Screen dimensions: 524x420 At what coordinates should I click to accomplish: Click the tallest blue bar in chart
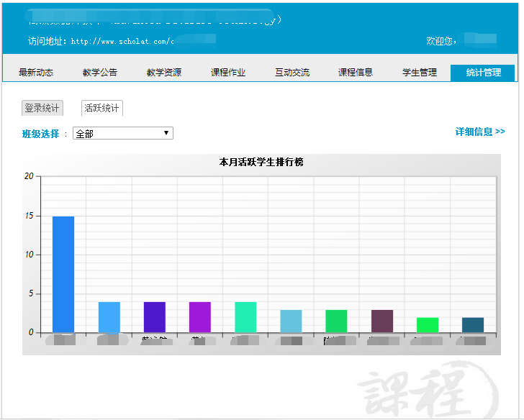click(63, 274)
